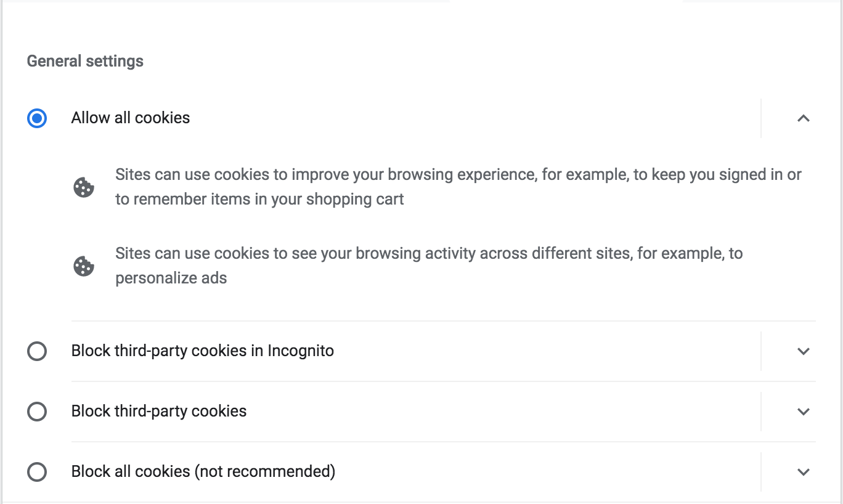The height and width of the screenshot is (504, 843).
Task: Select Block third-party cookies in Incognito radio button
Action: tap(37, 351)
